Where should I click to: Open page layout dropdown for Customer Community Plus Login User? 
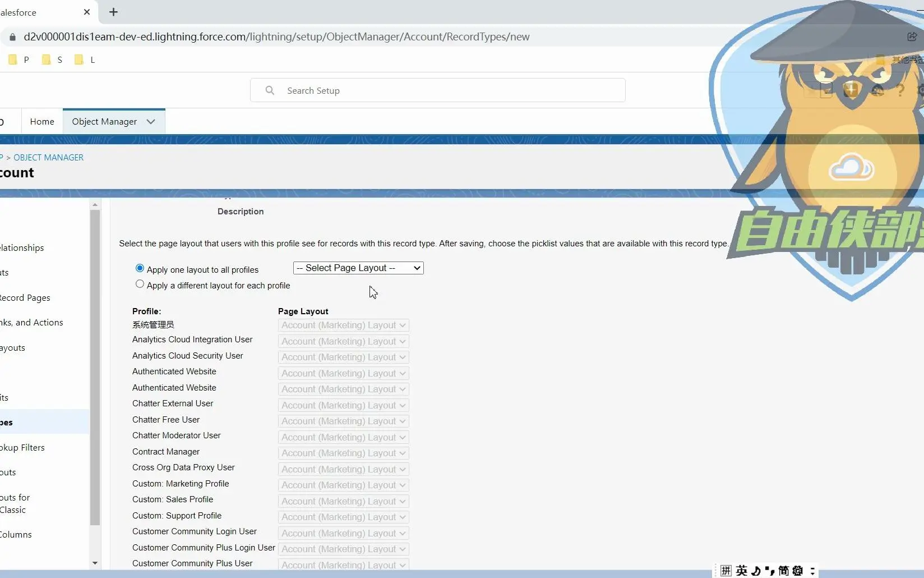pyautogui.click(x=343, y=549)
